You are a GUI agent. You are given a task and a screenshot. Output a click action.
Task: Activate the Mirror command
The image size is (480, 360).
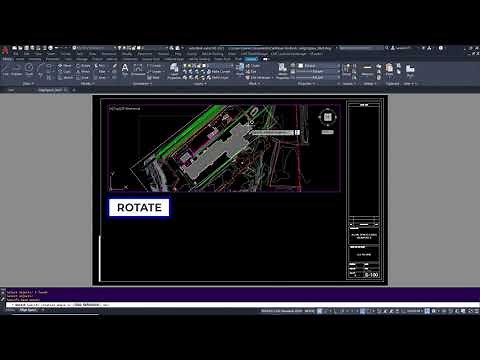pos(83,72)
